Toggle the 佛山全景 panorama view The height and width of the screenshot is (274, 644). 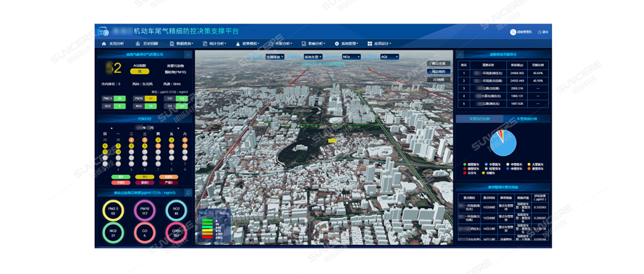pos(438,63)
